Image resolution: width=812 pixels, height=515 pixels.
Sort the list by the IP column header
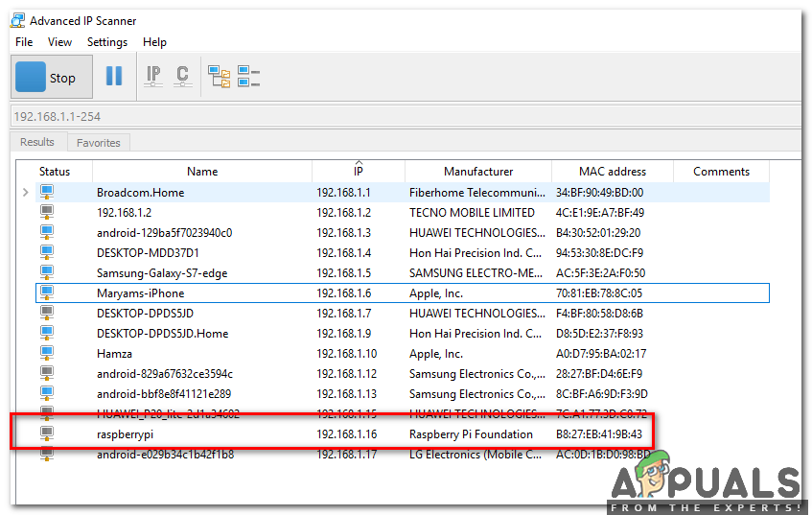click(x=358, y=172)
